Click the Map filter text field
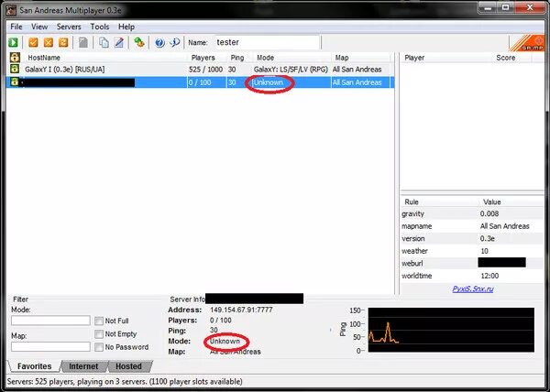This screenshot has height=392, width=550. (50, 347)
